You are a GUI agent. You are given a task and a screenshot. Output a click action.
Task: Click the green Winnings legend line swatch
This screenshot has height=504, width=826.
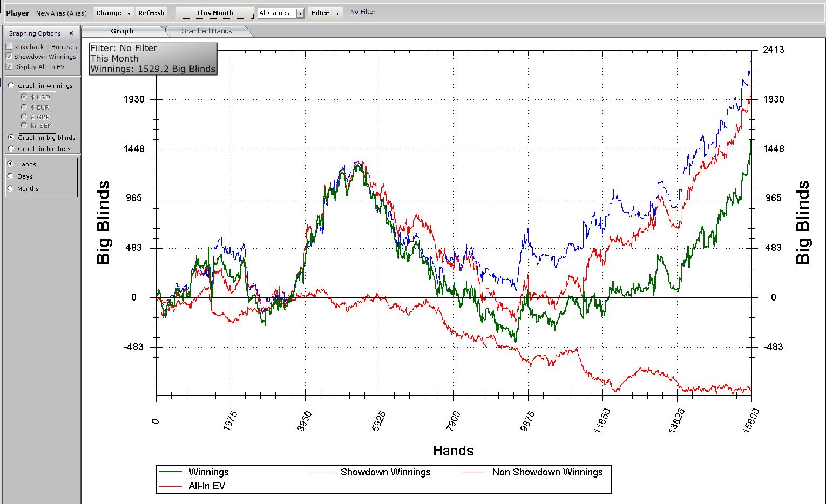click(x=171, y=472)
